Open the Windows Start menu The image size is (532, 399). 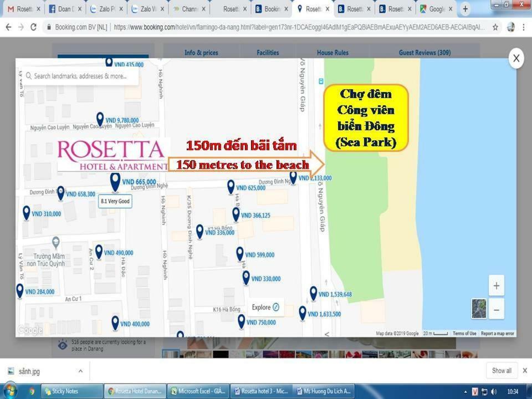10,391
